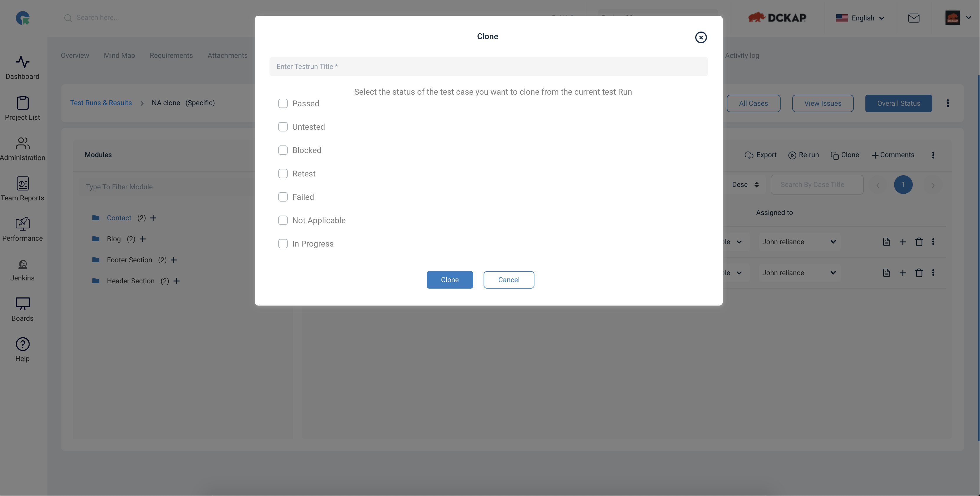Select page 1 in pagination
This screenshot has height=496, width=980.
tap(903, 185)
